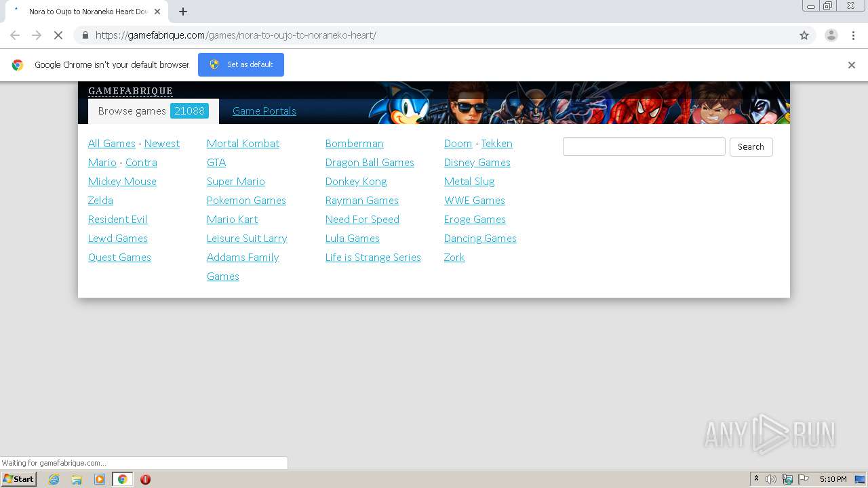Browse Pokemon Games link
The image size is (868, 488).
246,201
